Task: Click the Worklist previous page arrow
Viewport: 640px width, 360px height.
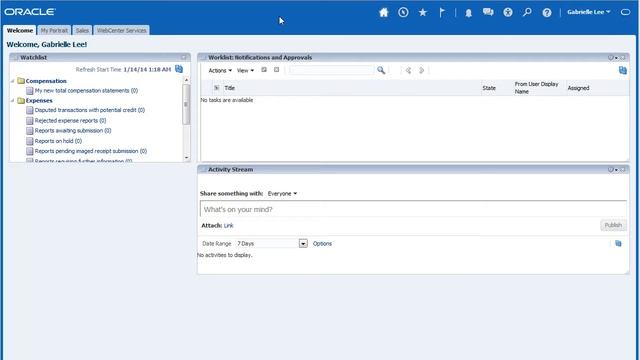Action: [x=408, y=70]
